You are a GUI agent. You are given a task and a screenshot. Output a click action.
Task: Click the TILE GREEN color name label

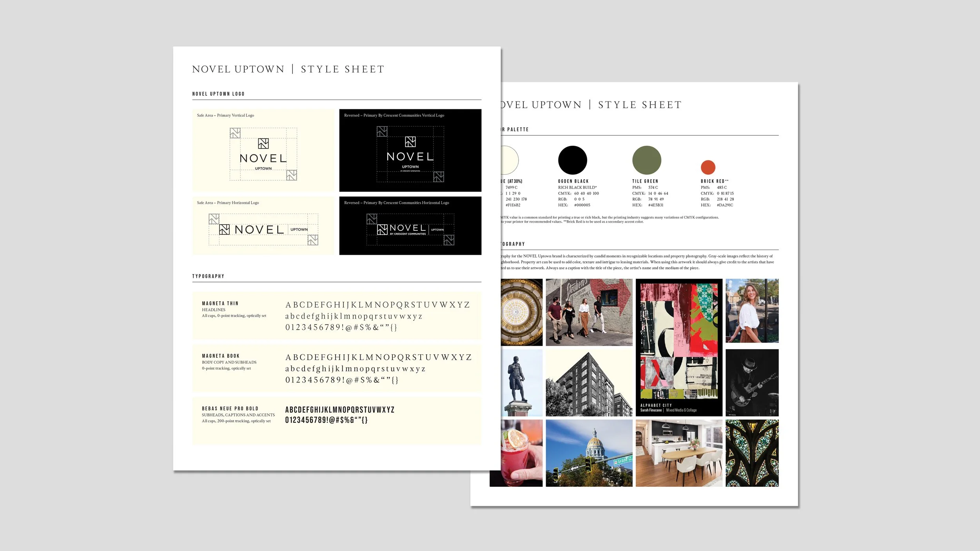click(645, 181)
